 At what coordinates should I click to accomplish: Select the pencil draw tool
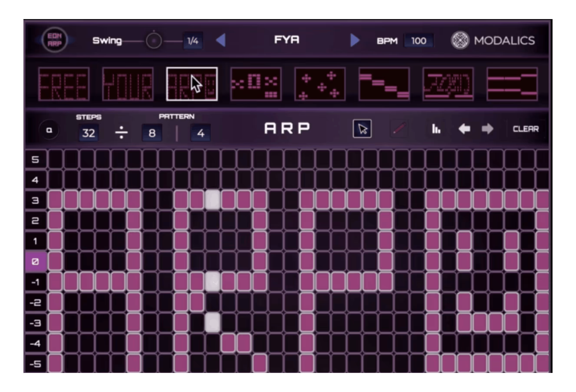[x=399, y=129]
